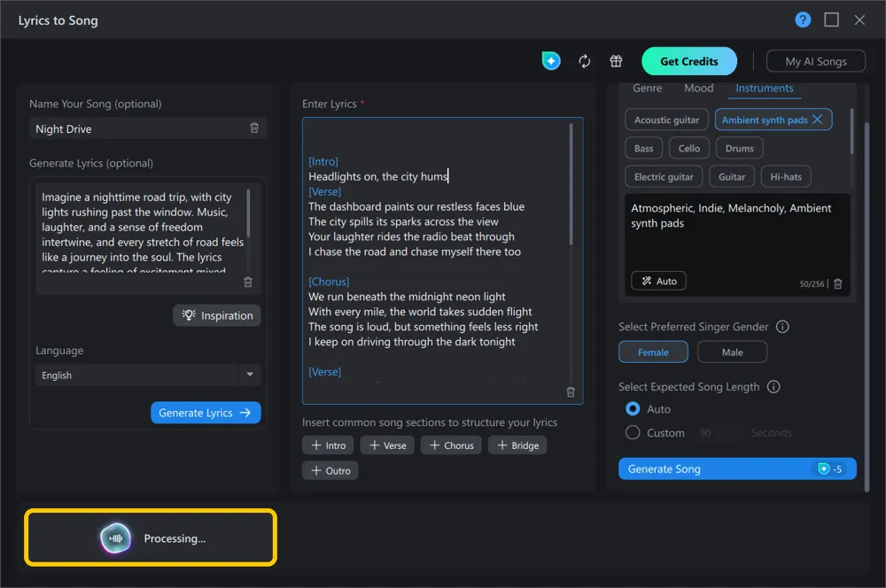Screen dimensions: 886x588
Task: Remove the Ambient synth pads tag
Action: coord(817,120)
